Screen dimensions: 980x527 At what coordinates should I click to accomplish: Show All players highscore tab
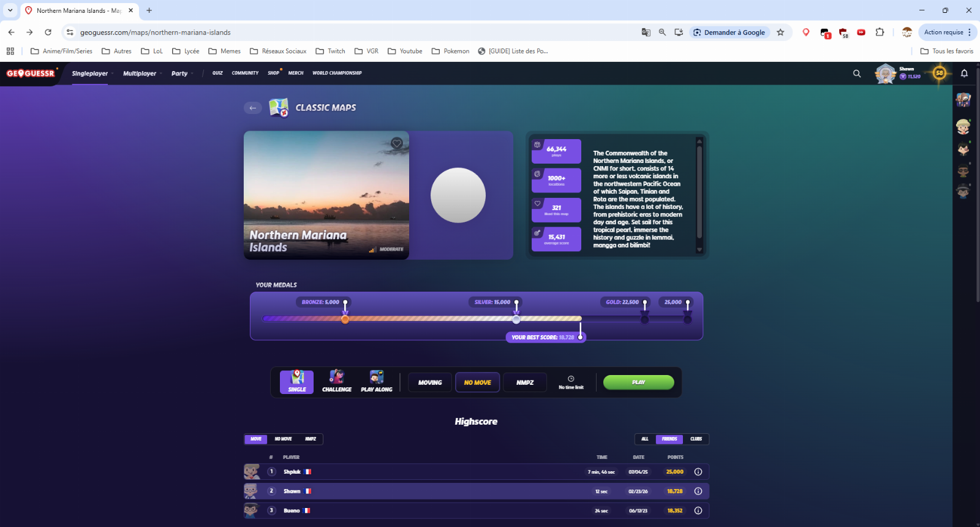[645, 439]
